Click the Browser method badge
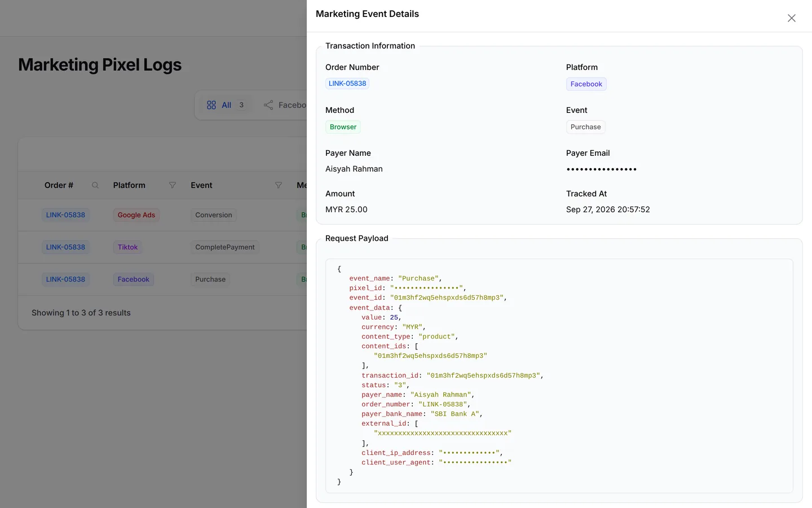 [x=343, y=127]
